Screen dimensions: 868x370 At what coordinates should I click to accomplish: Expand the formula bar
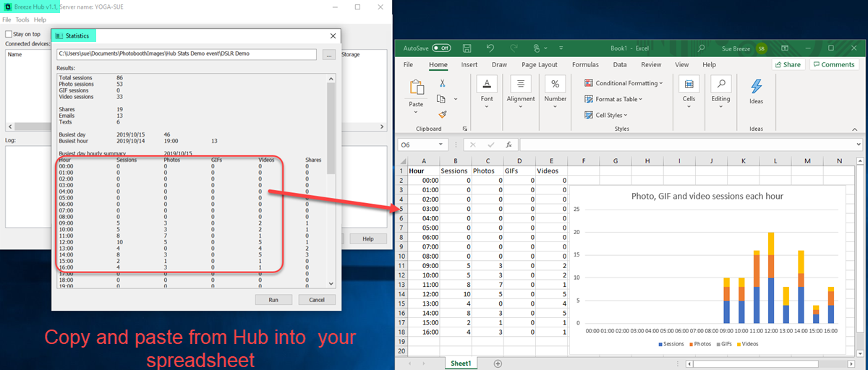[858, 145]
